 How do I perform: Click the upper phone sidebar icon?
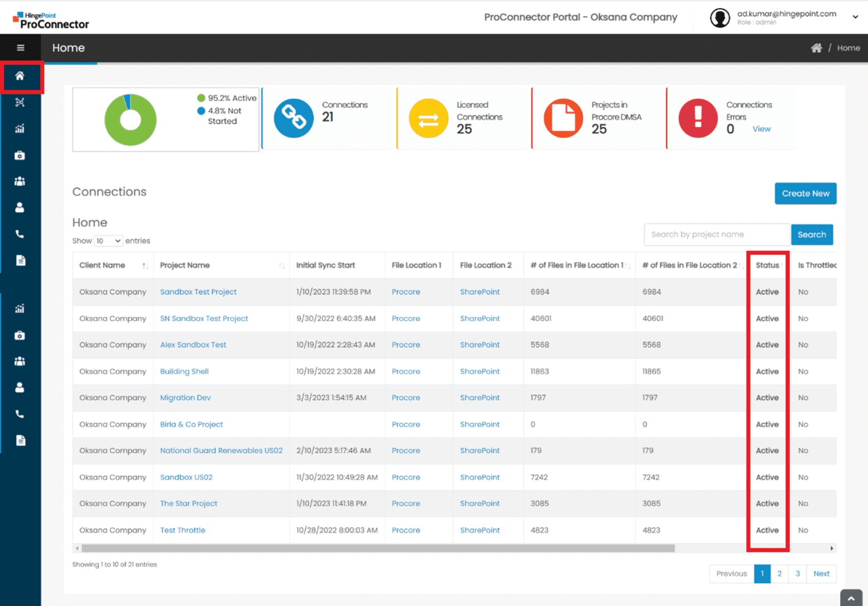(x=20, y=234)
